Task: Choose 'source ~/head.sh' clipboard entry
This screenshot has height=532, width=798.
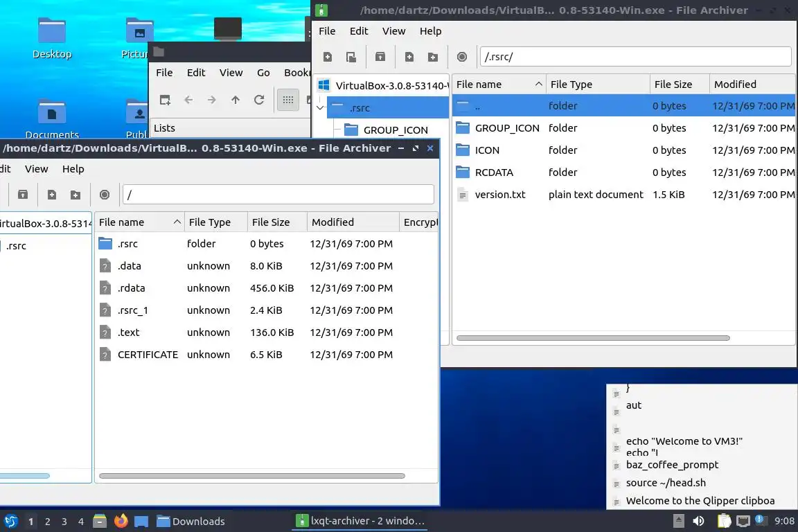Action: click(702, 483)
